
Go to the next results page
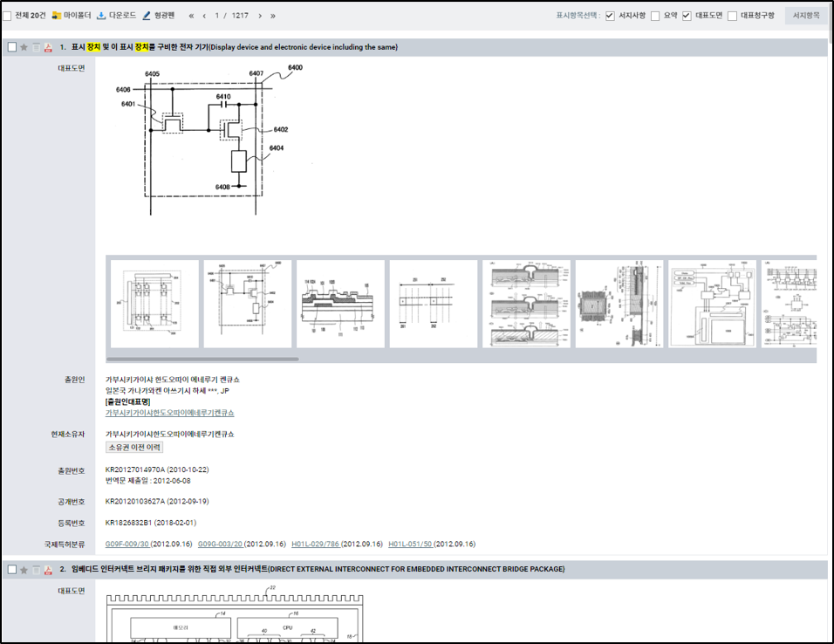click(x=259, y=16)
